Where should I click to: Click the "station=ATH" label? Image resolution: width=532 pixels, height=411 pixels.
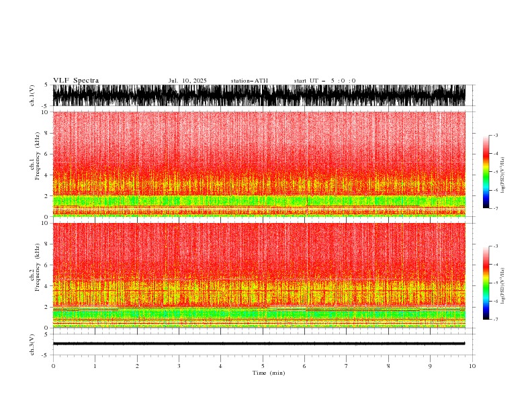pos(249,81)
